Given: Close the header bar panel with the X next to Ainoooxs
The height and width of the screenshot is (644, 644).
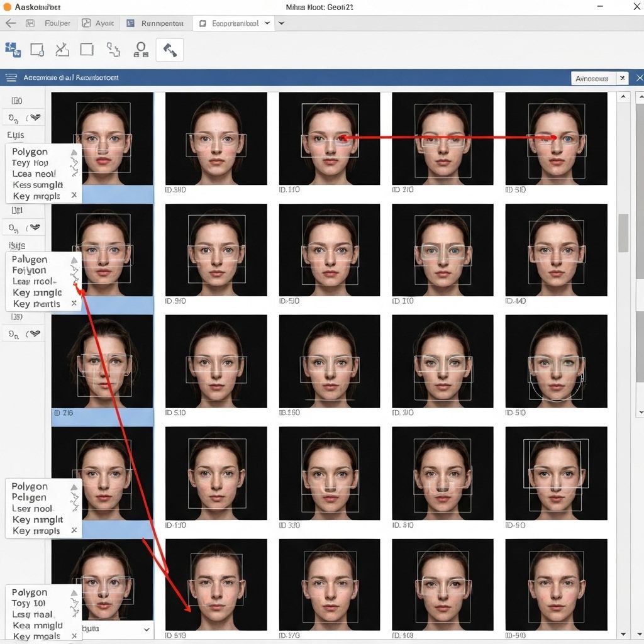Looking at the screenshot, I should pos(622,78).
